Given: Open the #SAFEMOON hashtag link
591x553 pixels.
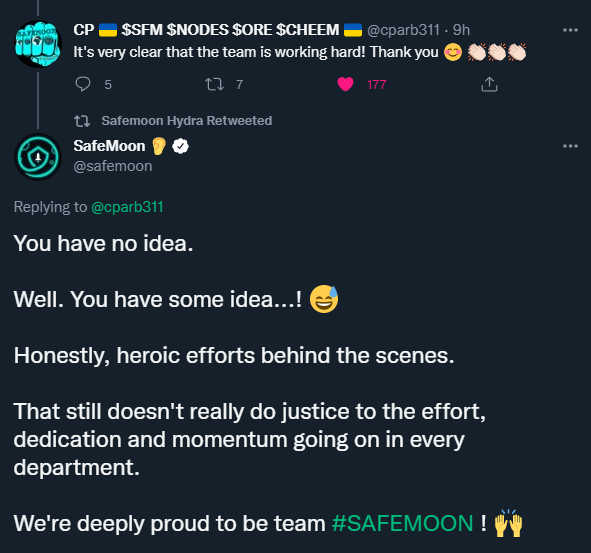Looking at the screenshot, I should tap(402, 523).
